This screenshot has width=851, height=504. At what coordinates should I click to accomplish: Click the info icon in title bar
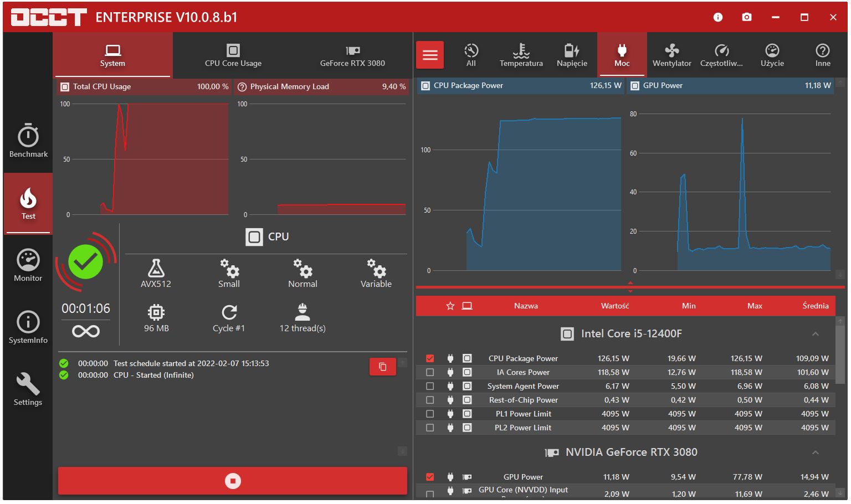click(718, 17)
